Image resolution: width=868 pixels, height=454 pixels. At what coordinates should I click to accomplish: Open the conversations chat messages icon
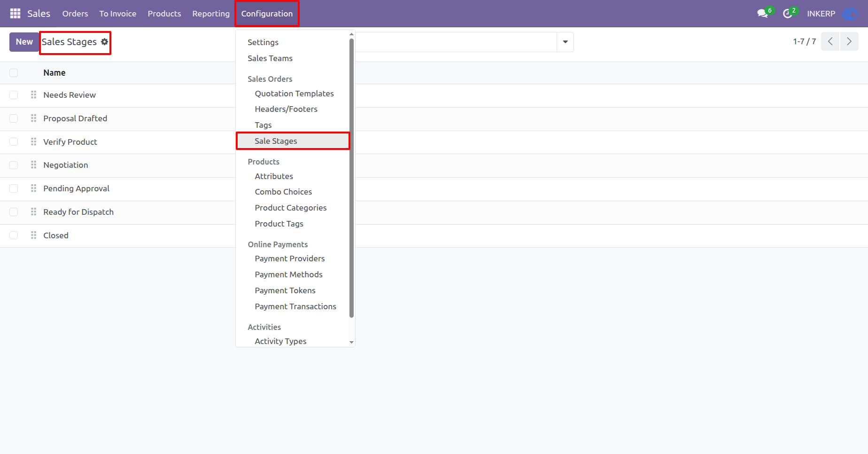763,14
